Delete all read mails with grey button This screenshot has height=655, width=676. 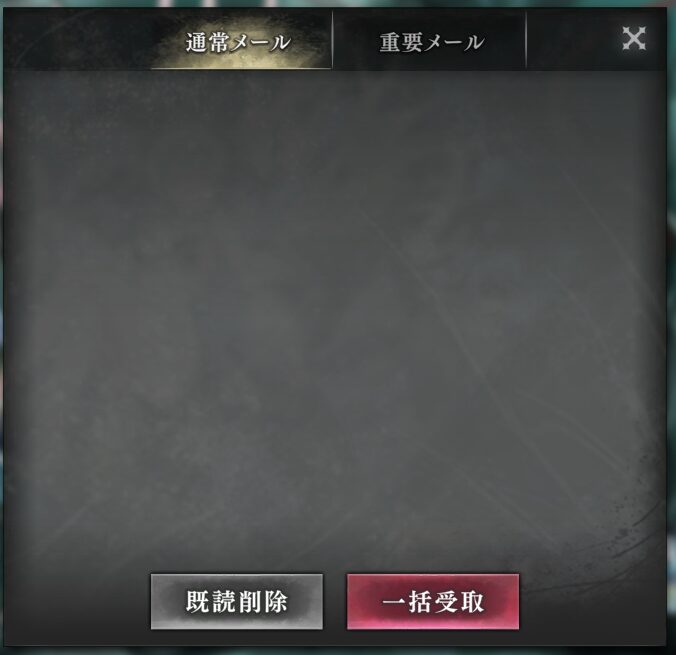[x=237, y=601]
